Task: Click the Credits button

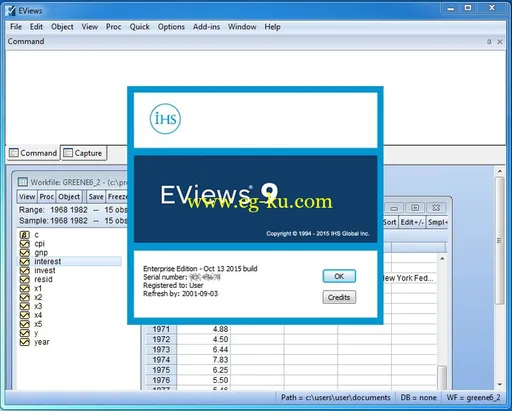Action: point(339,297)
